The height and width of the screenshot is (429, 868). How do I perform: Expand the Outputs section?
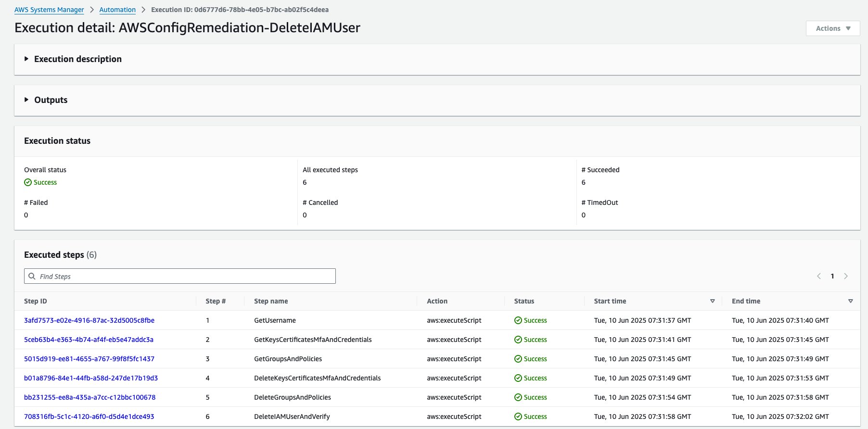click(x=26, y=100)
